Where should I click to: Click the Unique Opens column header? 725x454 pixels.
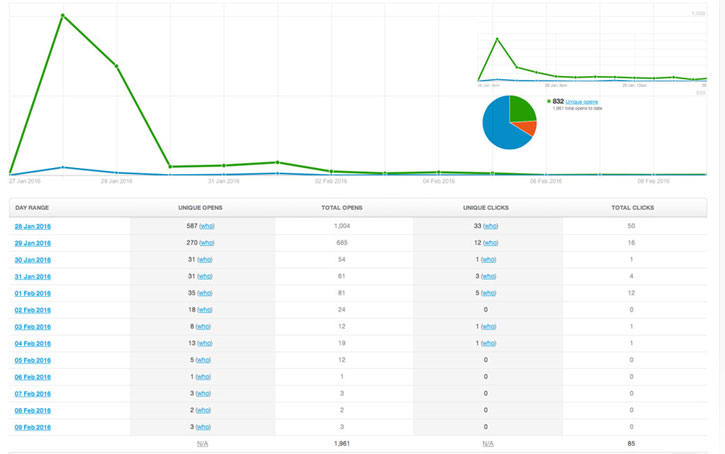200,208
